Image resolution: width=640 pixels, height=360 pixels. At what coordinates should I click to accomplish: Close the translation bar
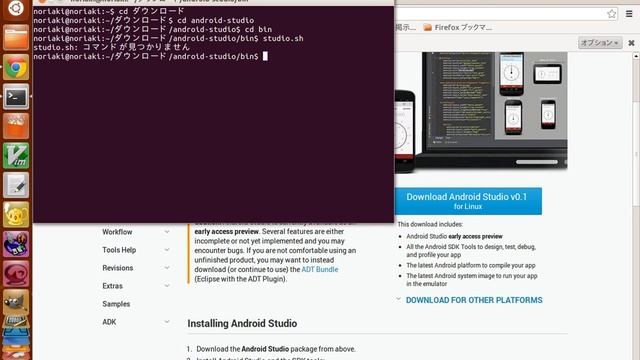tap(631, 43)
